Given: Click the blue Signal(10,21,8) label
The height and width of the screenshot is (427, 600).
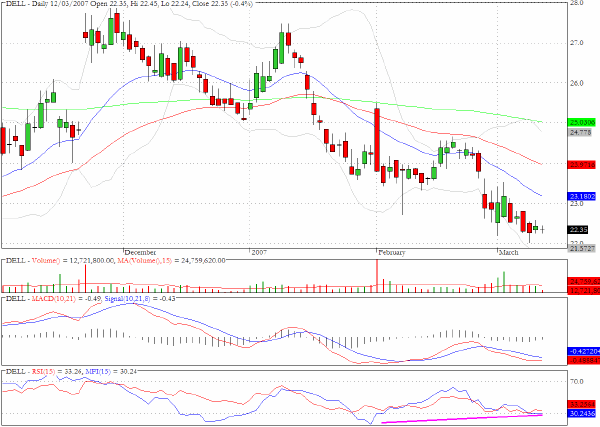Looking at the screenshot, I should point(127,298).
